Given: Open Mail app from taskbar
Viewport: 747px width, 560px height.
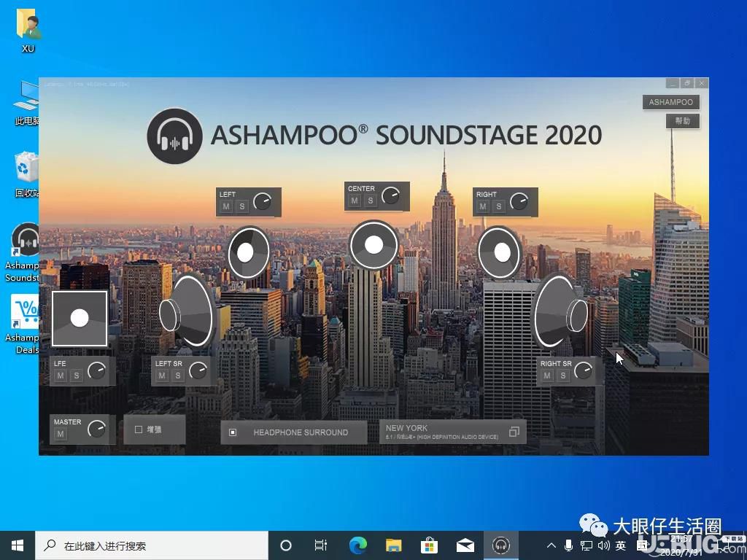Looking at the screenshot, I should 465,545.
